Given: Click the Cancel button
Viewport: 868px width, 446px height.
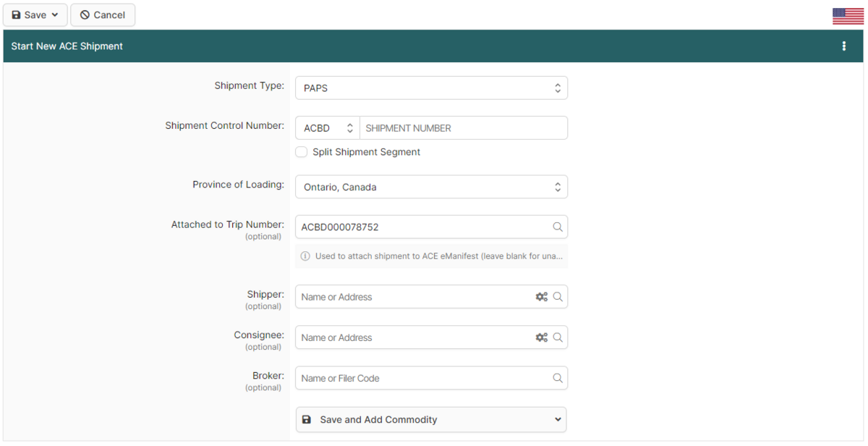Looking at the screenshot, I should [103, 15].
